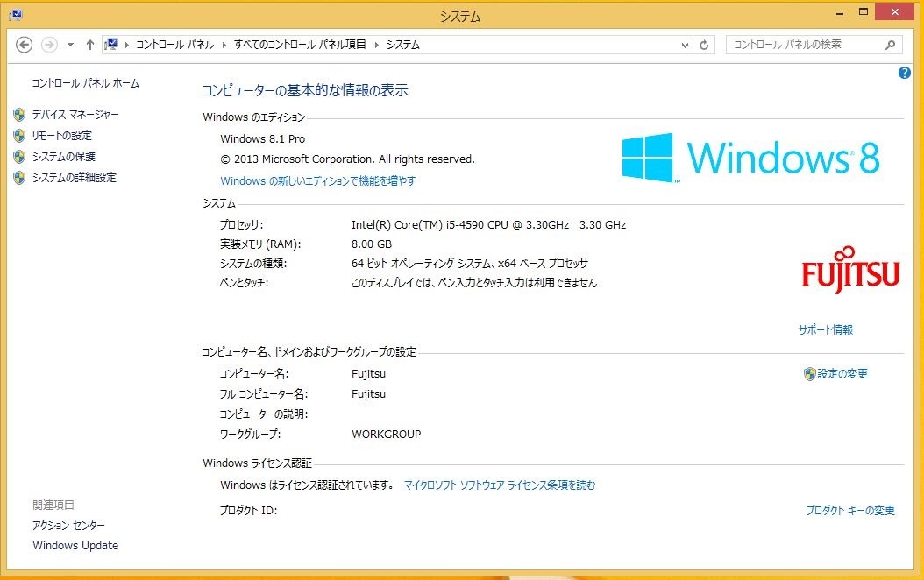Image resolution: width=924 pixels, height=580 pixels.
Task: Click the Intel Core i5-4590 processor value
Action: click(488, 225)
